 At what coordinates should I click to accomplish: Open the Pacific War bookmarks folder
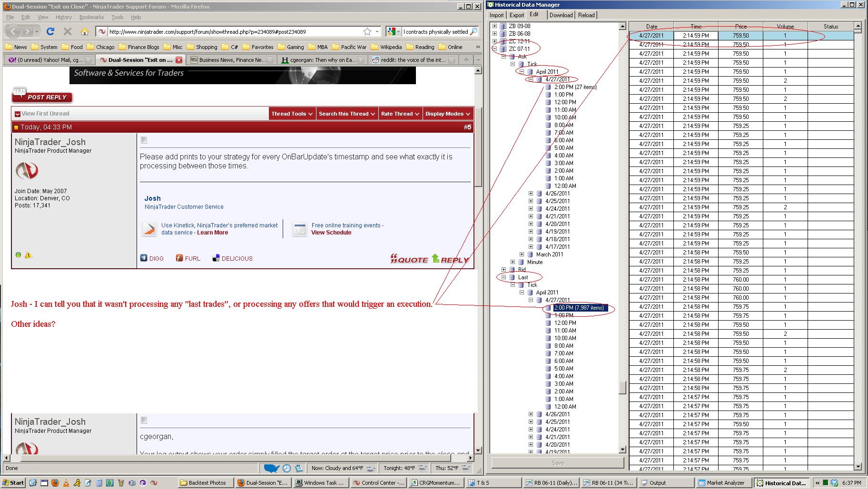(x=349, y=47)
